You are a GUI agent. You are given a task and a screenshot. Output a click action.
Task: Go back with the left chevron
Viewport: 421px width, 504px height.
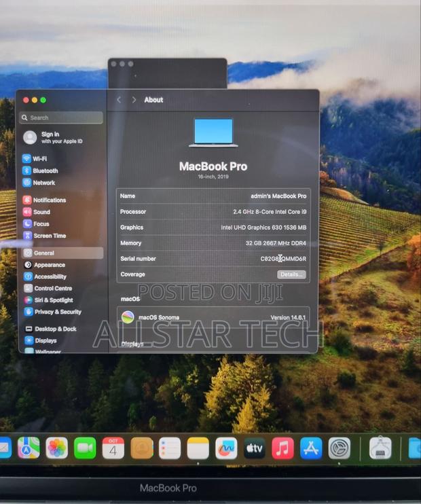(x=119, y=100)
